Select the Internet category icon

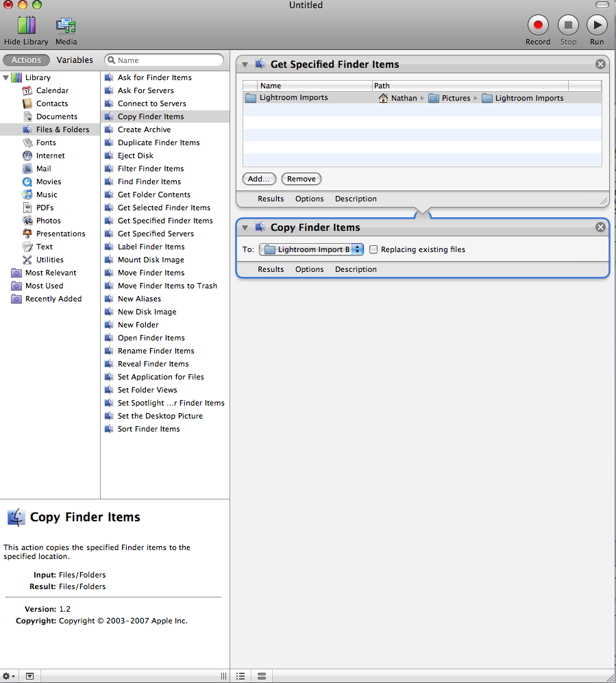tap(27, 156)
